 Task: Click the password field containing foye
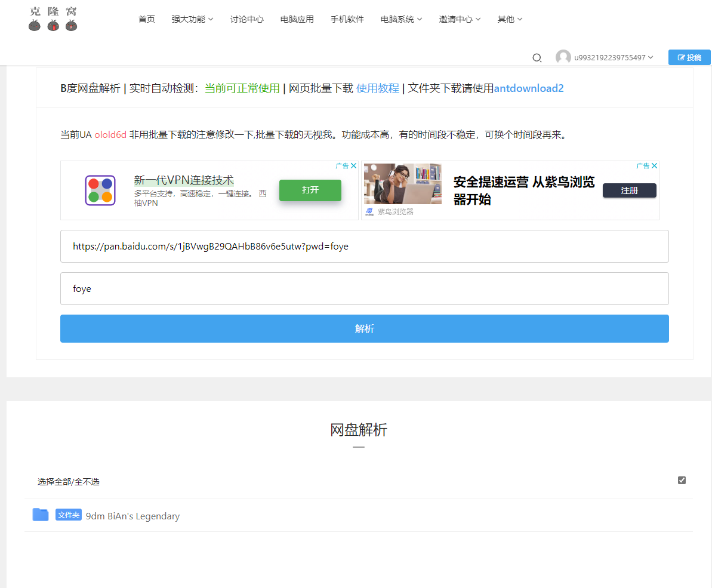tap(364, 289)
